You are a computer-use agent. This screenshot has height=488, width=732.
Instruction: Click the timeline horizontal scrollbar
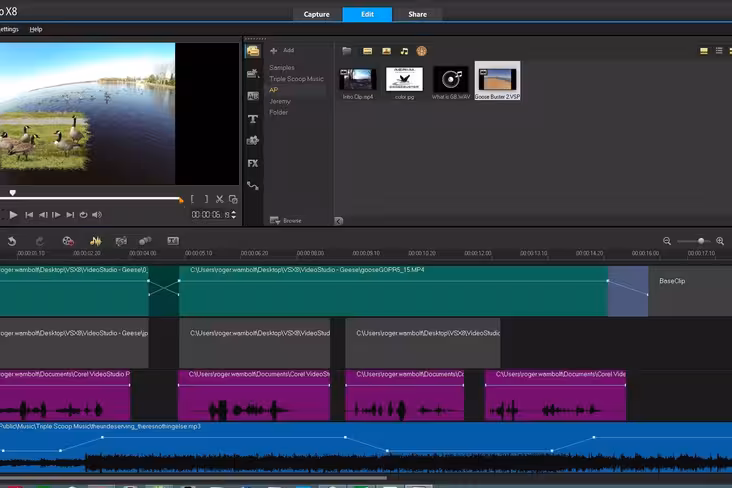[x=193, y=478]
